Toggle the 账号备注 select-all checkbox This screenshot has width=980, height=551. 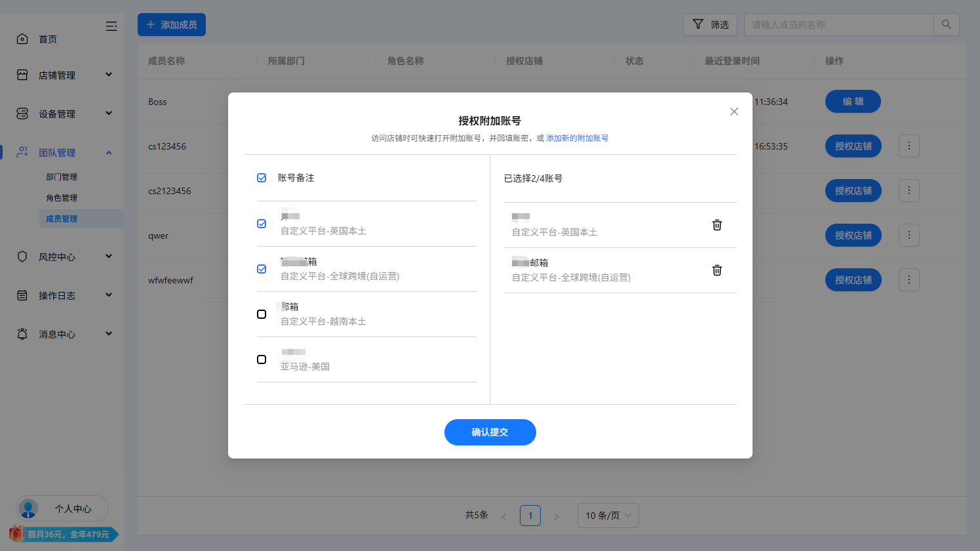(x=262, y=178)
